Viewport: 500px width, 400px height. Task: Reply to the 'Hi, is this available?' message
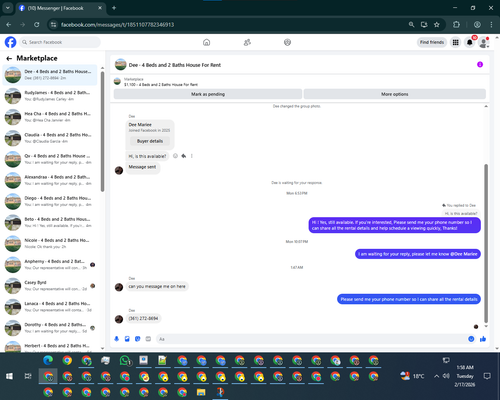click(x=183, y=156)
